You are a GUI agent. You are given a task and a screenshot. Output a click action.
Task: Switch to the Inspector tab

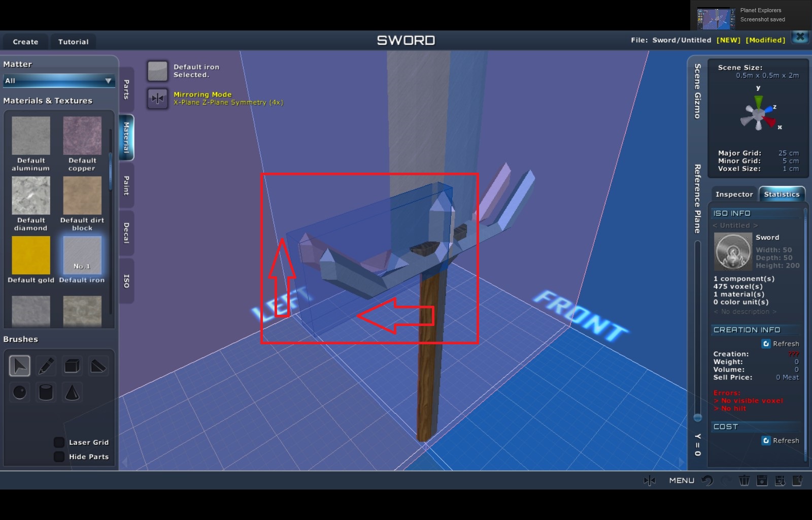734,194
